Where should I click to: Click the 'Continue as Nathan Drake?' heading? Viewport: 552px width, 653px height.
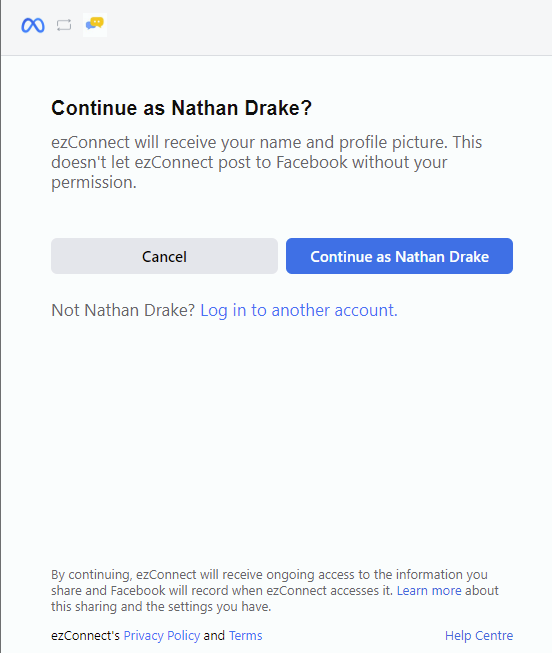(181, 108)
